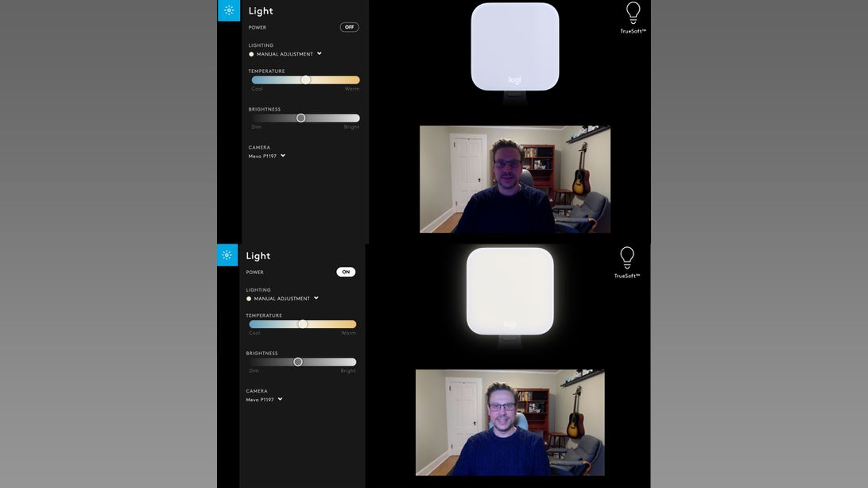
Task: Turn off the power toggle showing ON
Action: tap(346, 272)
